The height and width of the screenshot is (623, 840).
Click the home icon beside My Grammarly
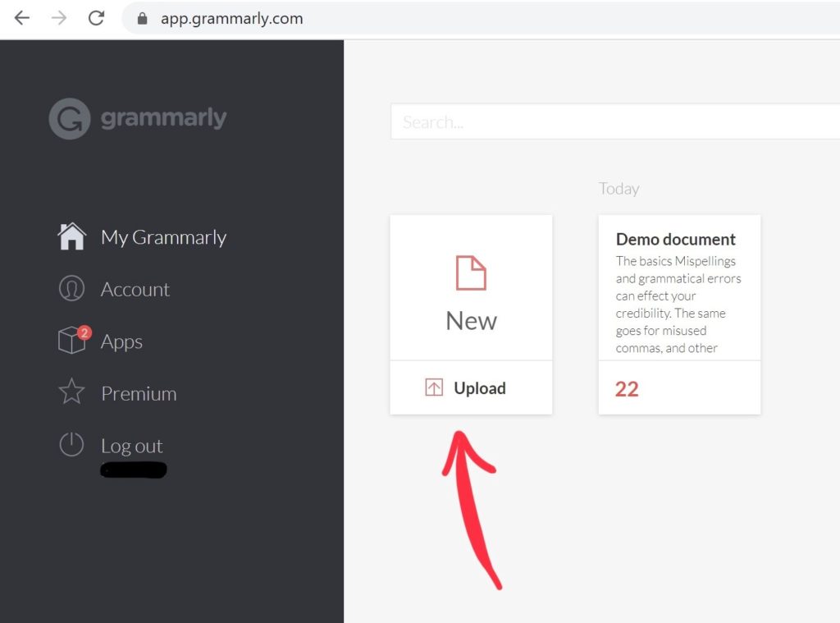coord(72,236)
